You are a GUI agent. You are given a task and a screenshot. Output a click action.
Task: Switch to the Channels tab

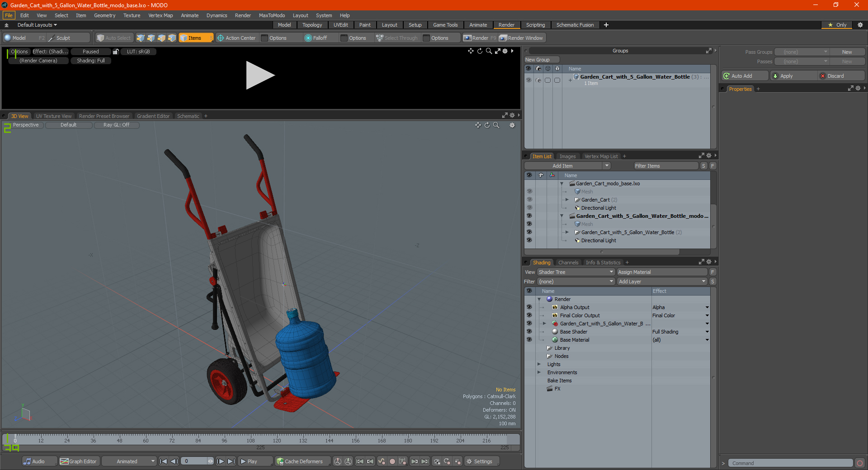coord(568,263)
